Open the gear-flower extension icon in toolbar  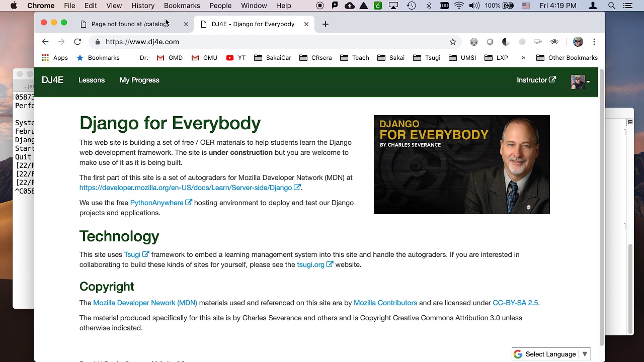[473, 42]
